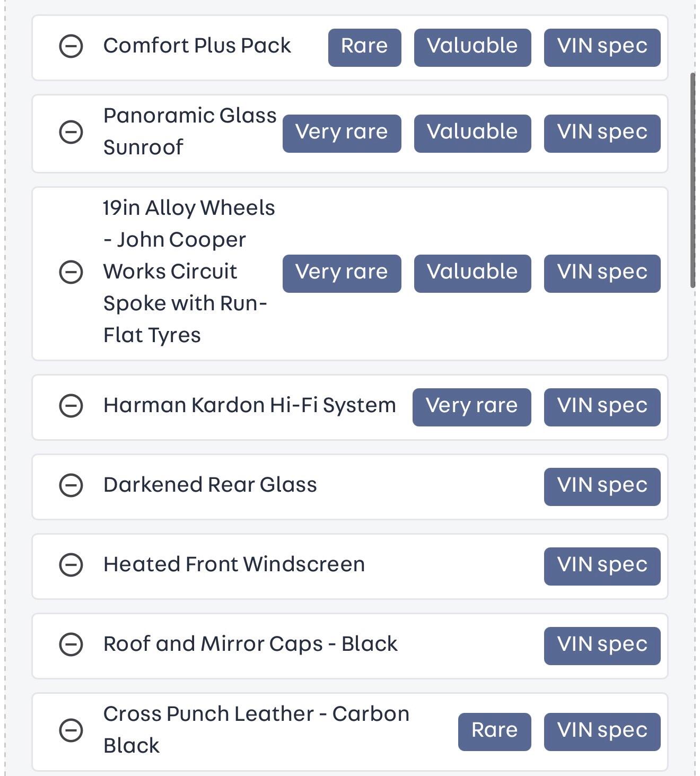
Task: Remove Harman Kardon Hi-Fi System option
Action: pos(71,406)
